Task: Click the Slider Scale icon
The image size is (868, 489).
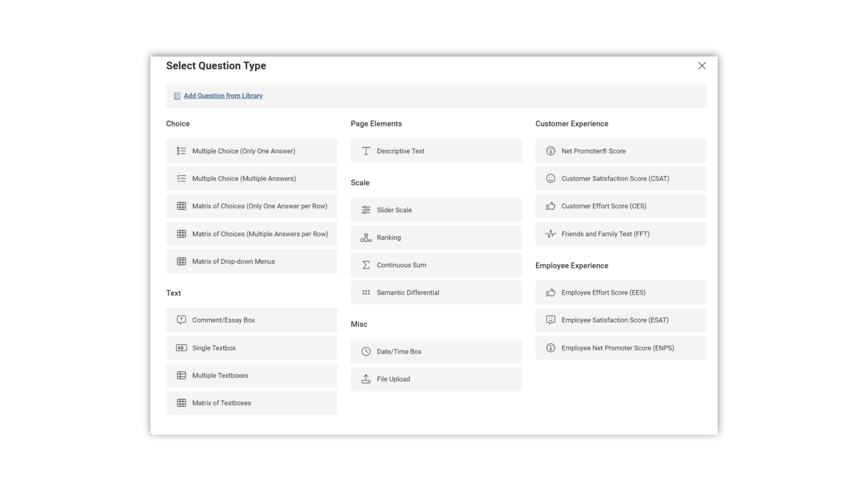Action: pos(366,210)
